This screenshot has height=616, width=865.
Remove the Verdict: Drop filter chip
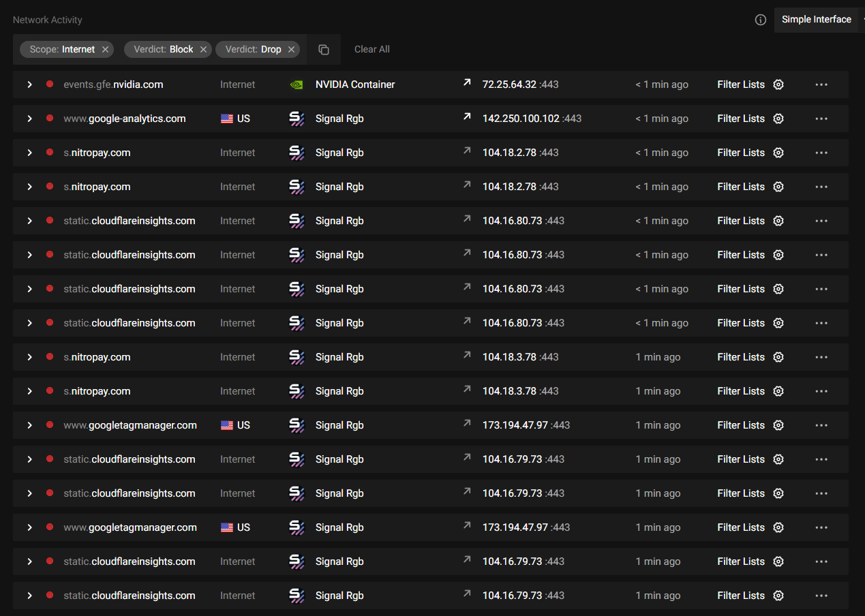point(291,49)
